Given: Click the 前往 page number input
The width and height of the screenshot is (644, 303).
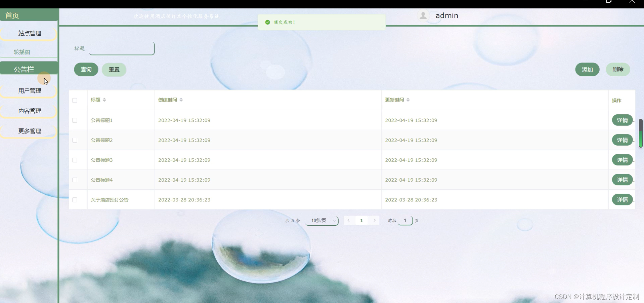Looking at the screenshot, I should click(x=405, y=221).
